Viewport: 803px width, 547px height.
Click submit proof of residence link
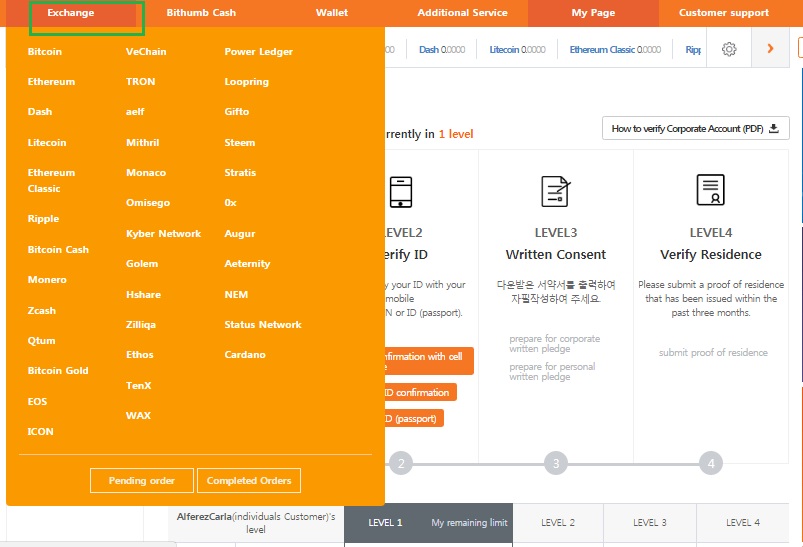[x=713, y=352]
